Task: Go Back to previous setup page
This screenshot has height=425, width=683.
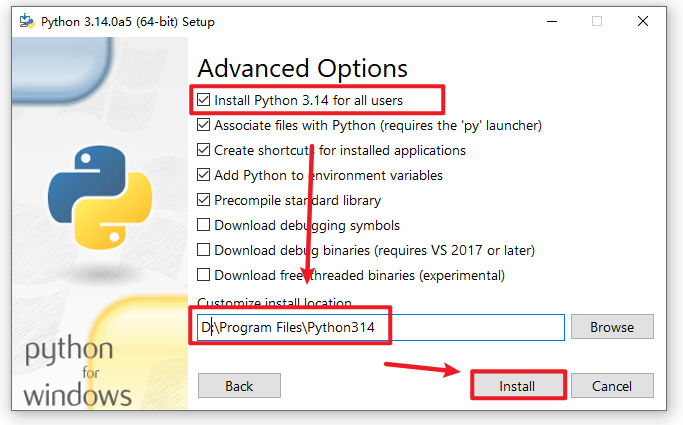Action: 239,386
